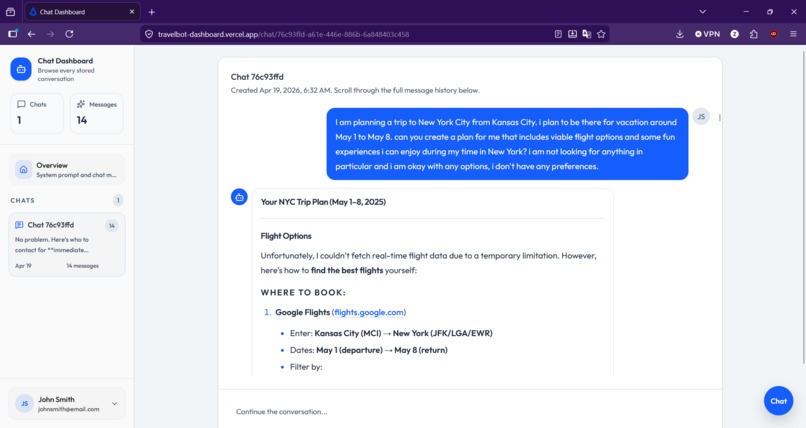Click the uBlock Origin extension icon

point(773,34)
